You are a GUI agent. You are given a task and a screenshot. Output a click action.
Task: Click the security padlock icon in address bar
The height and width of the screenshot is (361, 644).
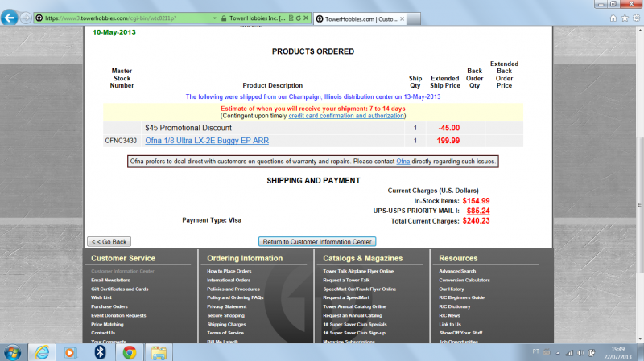pyautogui.click(x=224, y=18)
